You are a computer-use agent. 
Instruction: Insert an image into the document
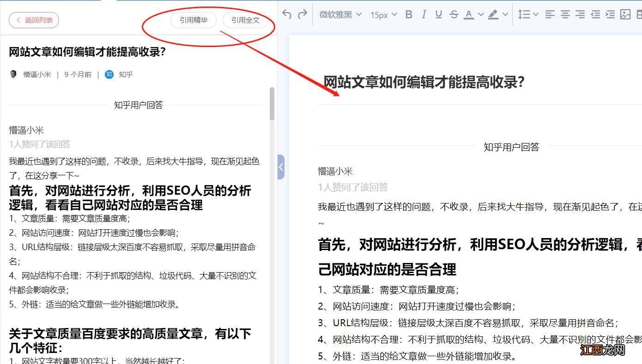625,15
